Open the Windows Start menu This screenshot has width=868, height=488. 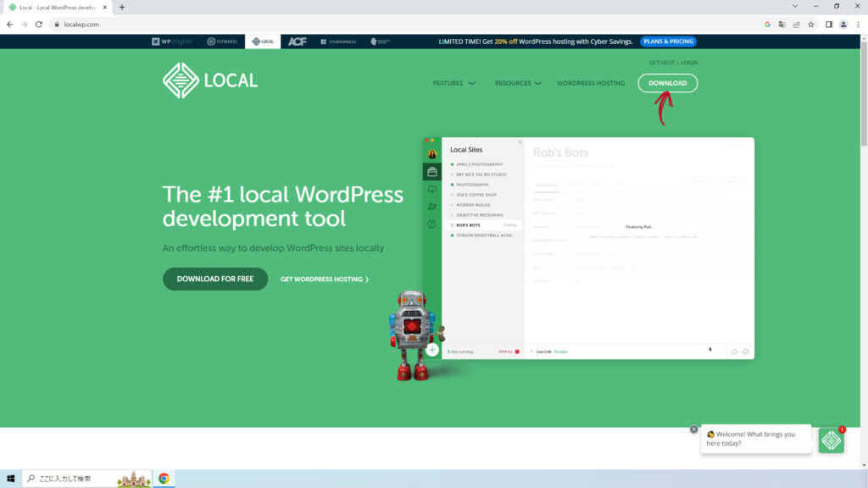[10, 479]
